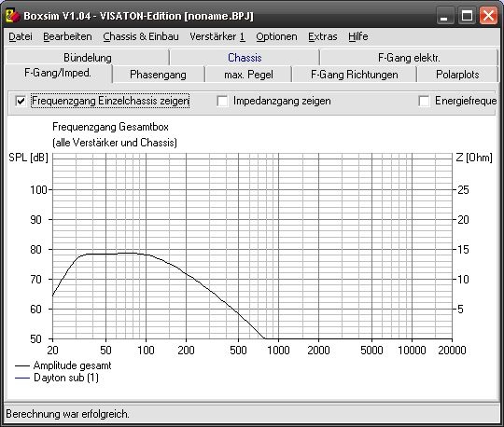504x427 pixels.
Task: Click the Boxsim application icon in title bar
Action: tap(13, 16)
